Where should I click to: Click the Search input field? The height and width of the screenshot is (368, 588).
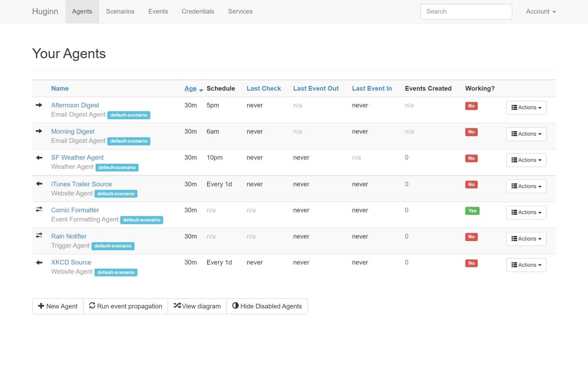pos(466,11)
